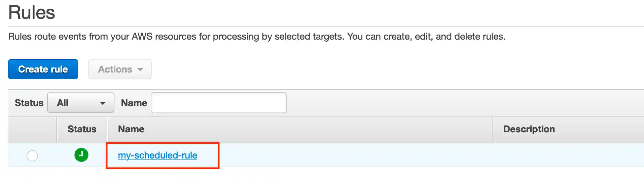
Task: Click the divider line under the Rules heading
Action: point(326,26)
